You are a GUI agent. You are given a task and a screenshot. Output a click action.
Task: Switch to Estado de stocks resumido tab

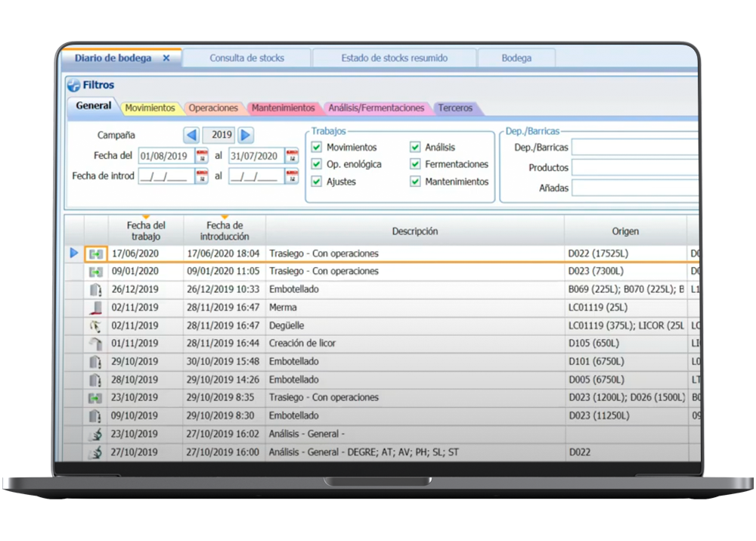[395, 58]
